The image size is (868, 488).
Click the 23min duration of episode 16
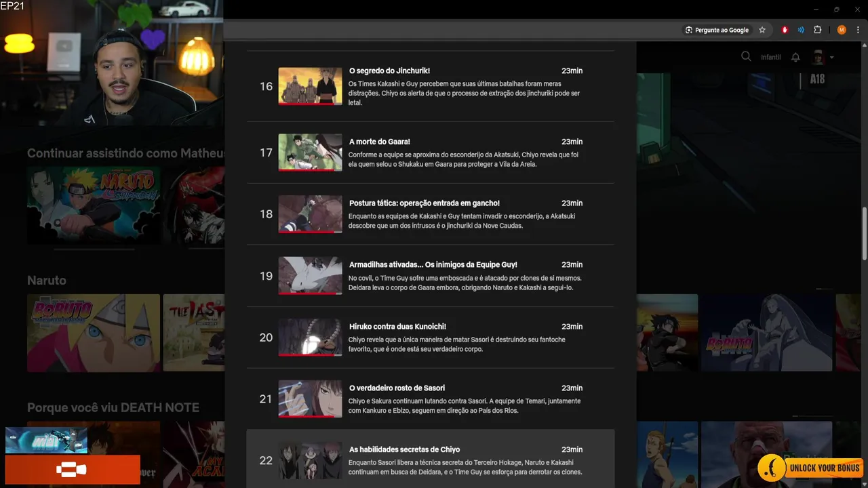pos(572,70)
